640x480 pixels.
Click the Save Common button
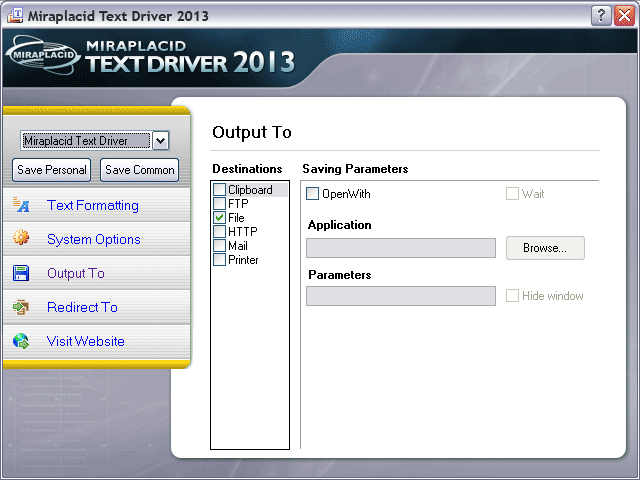[140, 170]
